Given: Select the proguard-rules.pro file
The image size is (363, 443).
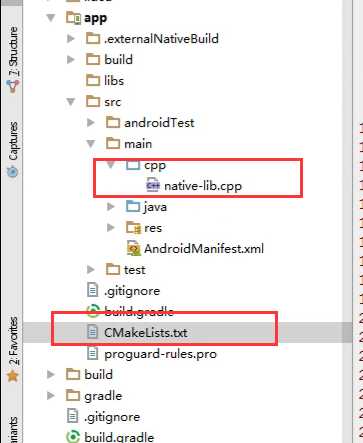Looking at the screenshot, I should point(160,354).
